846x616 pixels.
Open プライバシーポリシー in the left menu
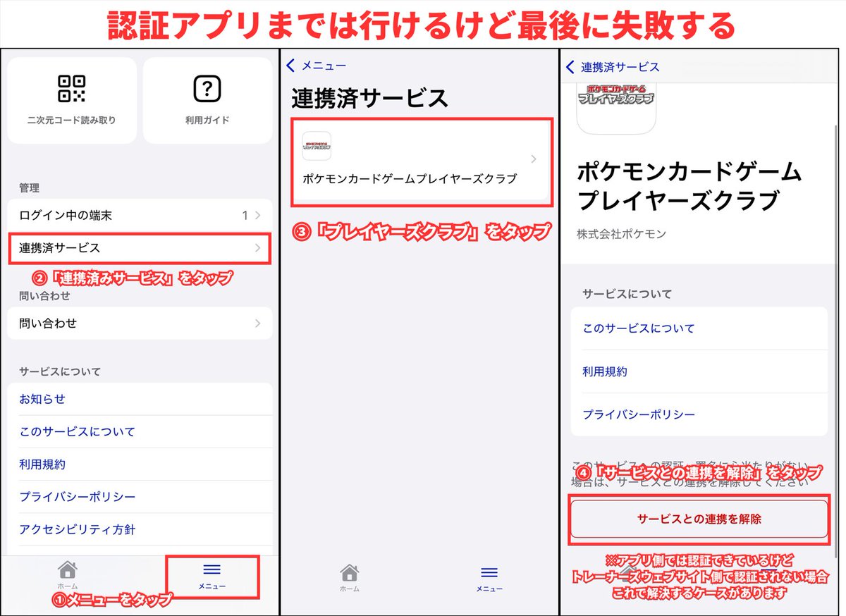tap(77, 497)
